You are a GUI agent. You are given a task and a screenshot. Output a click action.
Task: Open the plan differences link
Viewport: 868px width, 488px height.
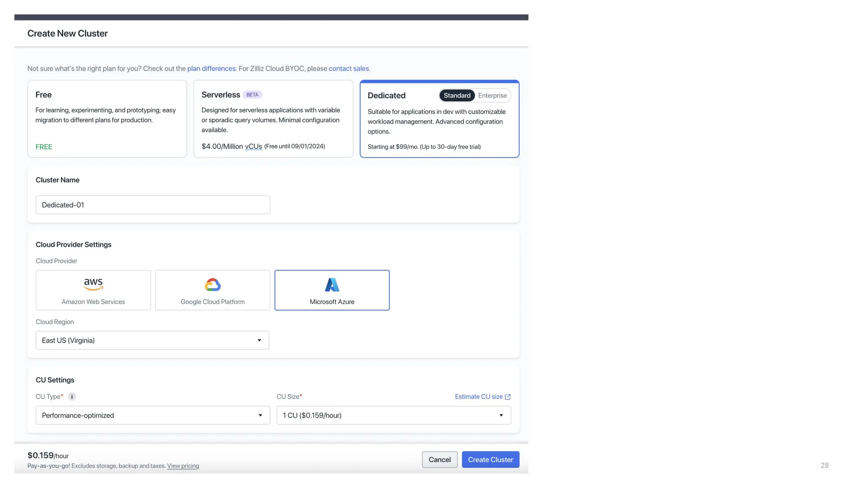coord(211,69)
